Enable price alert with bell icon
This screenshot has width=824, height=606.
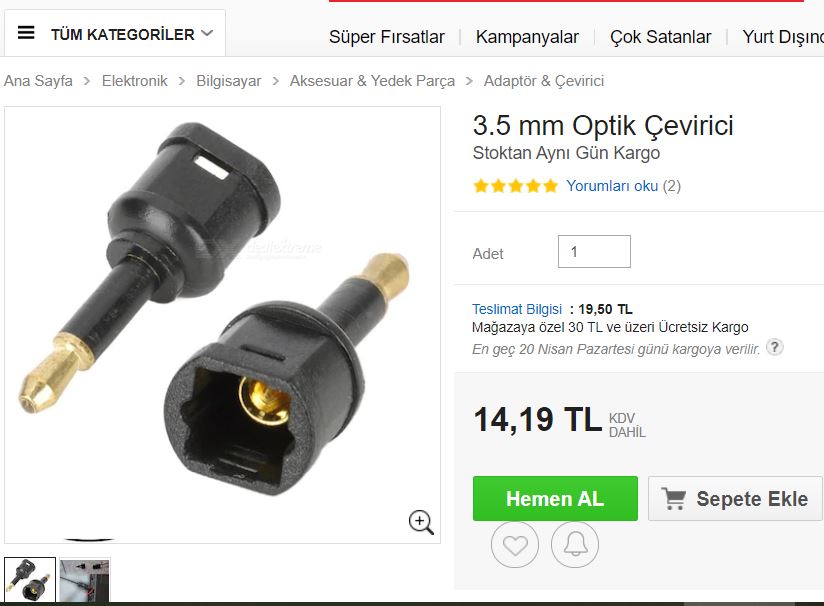coord(575,545)
